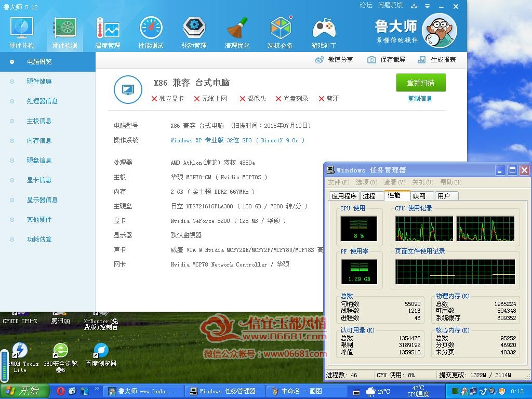The image size is (532, 399).
Task: Click the 复制信息 copy info link
Action: [x=420, y=99]
